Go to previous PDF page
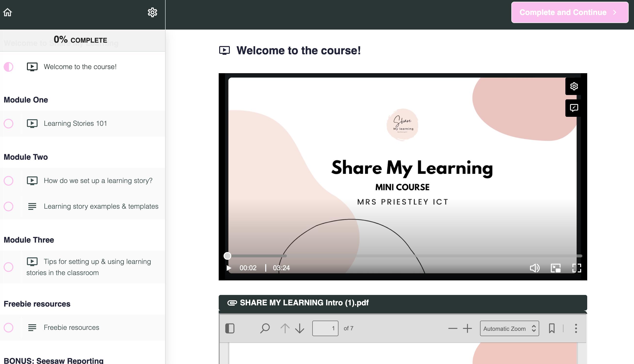The image size is (634, 364). tap(285, 329)
